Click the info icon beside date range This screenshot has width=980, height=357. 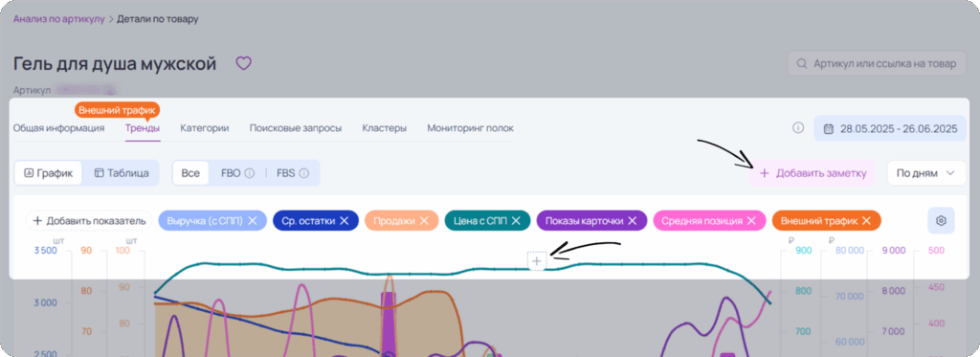[x=797, y=128]
